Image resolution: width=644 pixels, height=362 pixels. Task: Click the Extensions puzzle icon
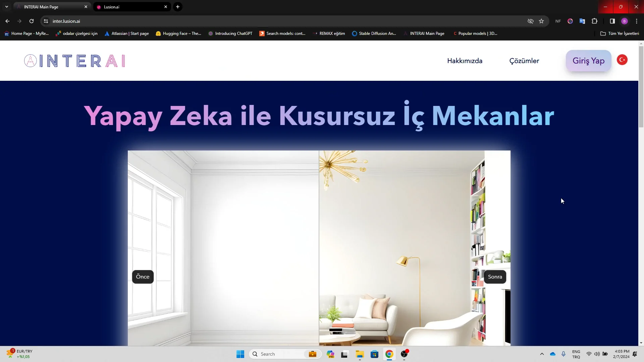[x=595, y=21]
